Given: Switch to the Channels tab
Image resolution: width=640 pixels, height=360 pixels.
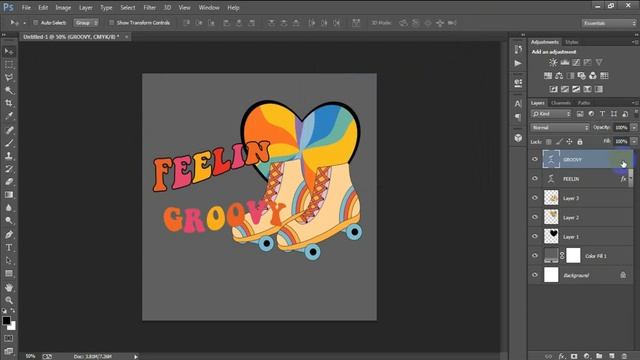Looking at the screenshot, I should 560,103.
